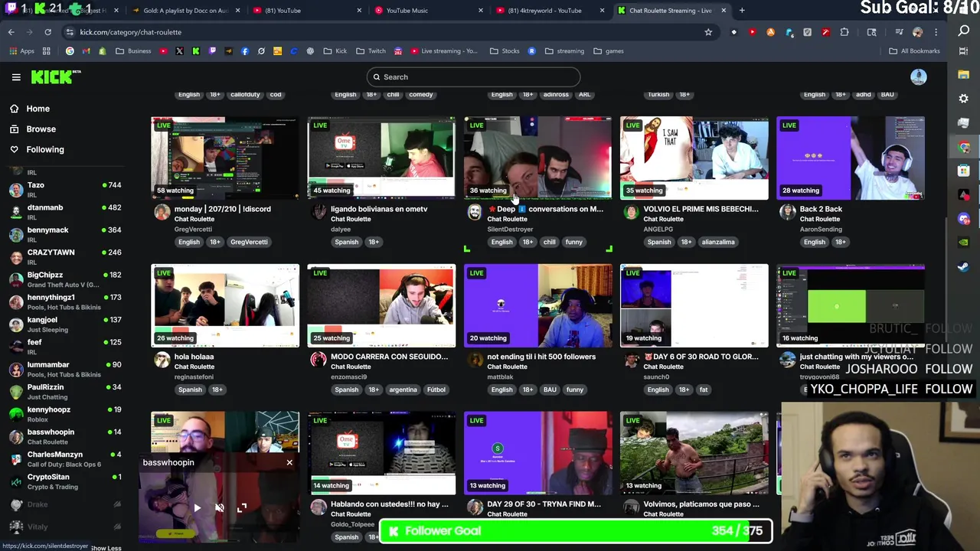Open Chrome three-dot menu
This screenshot has height=551, width=980.
click(x=936, y=32)
